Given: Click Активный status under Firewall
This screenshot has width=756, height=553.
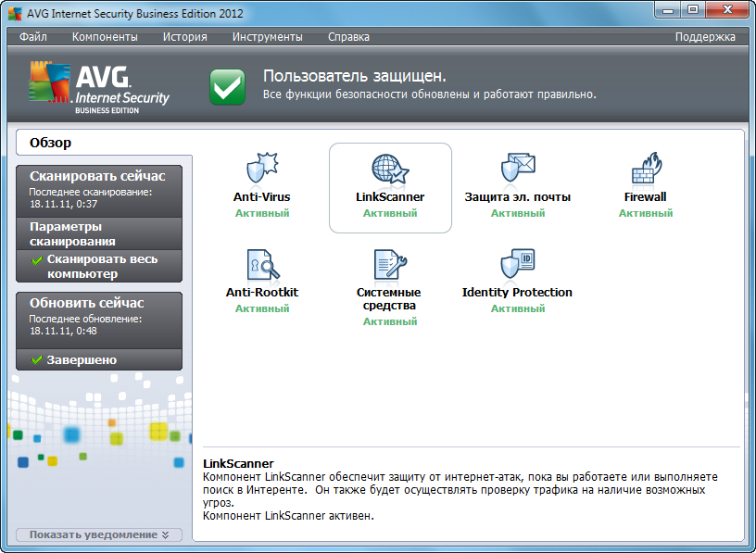Looking at the screenshot, I should (646, 213).
